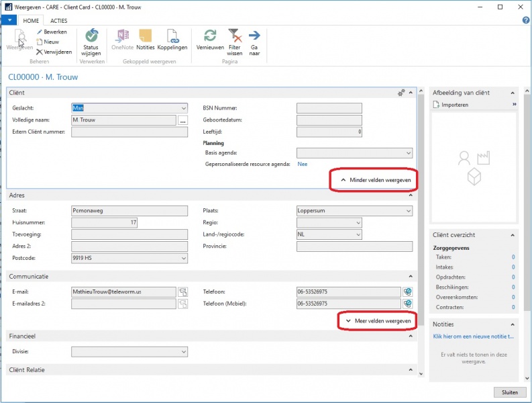Click Nee link for resource agenda
The width and height of the screenshot is (532, 403).
click(x=303, y=164)
